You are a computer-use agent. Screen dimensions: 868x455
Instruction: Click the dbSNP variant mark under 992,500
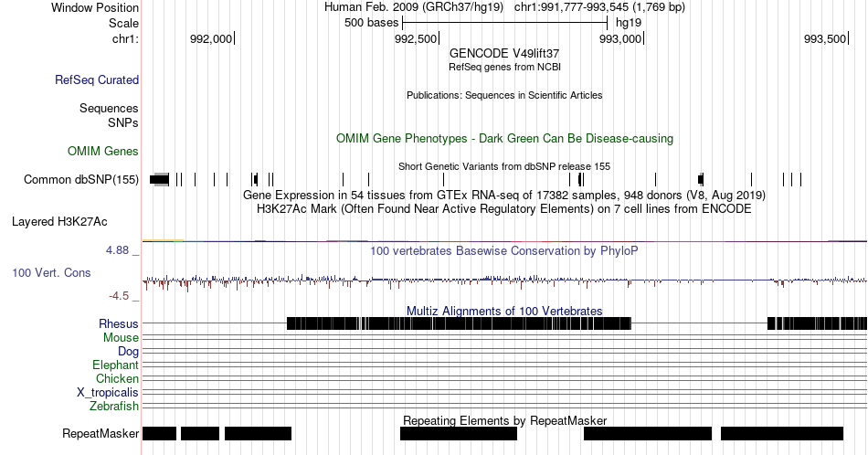coord(443,179)
